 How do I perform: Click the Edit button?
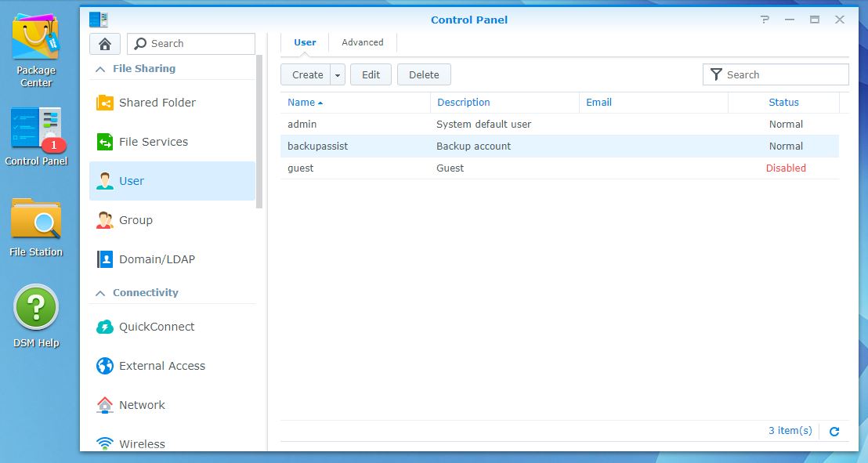[x=371, y=74]
